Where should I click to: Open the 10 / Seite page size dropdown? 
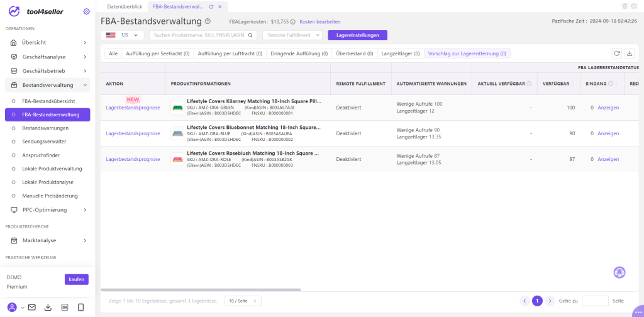[243, 301]
